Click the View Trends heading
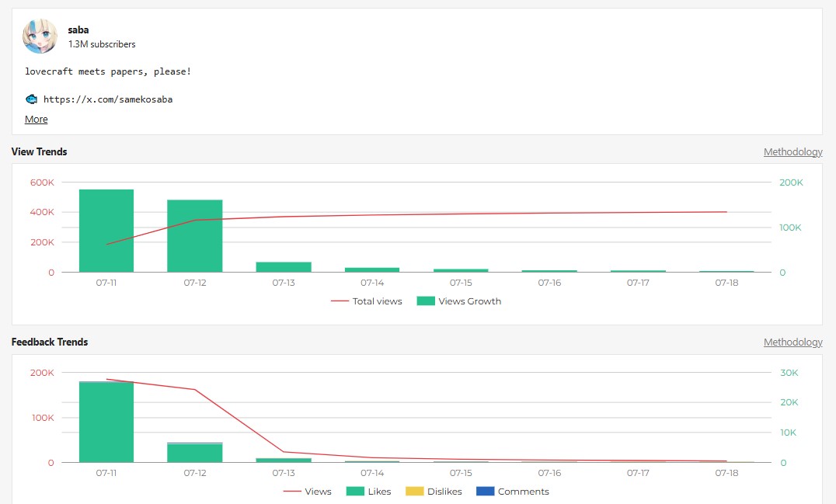This screenshot has height=504, width=836. click(x=40, y=152)
